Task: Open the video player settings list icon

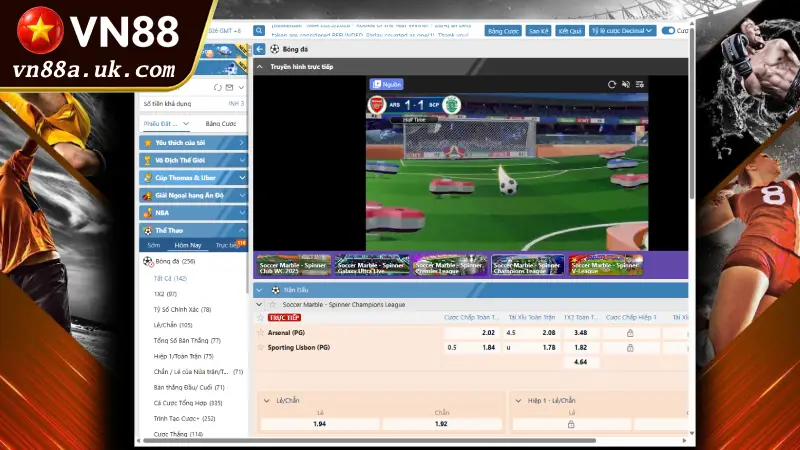Action: click(640, 85)
